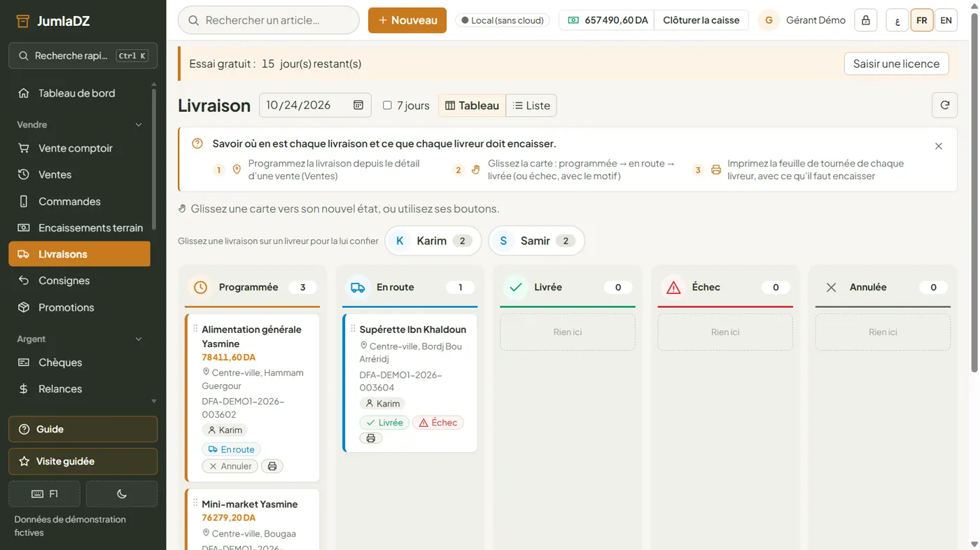Click Clôturer la caisse
The height and width of the screenshot is (550, 980).
(x=701, y=20)
